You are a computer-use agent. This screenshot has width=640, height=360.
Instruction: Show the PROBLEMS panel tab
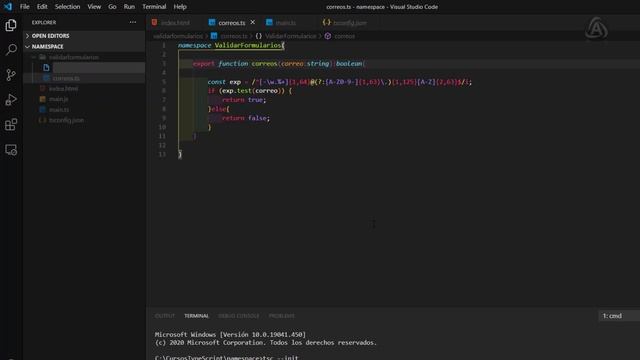tap(282, 316)
